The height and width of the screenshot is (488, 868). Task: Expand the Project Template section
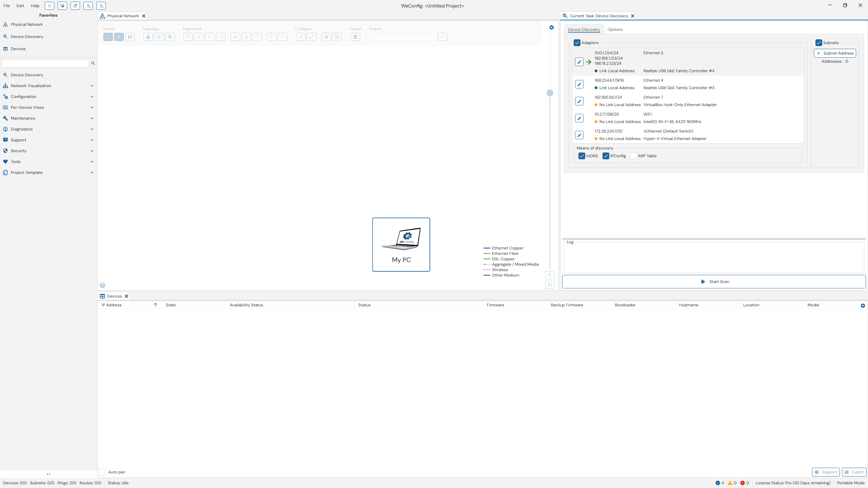48,172
